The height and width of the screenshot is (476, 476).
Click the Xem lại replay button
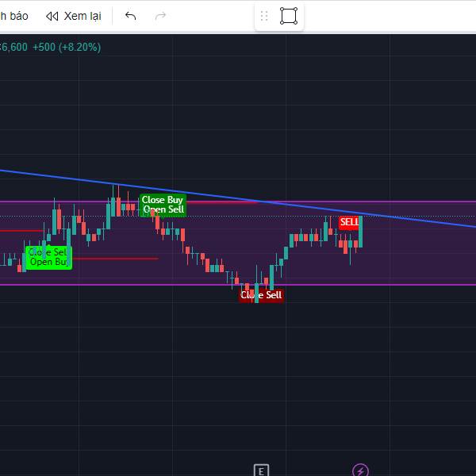pyautogui.click(x=74, y=16)
